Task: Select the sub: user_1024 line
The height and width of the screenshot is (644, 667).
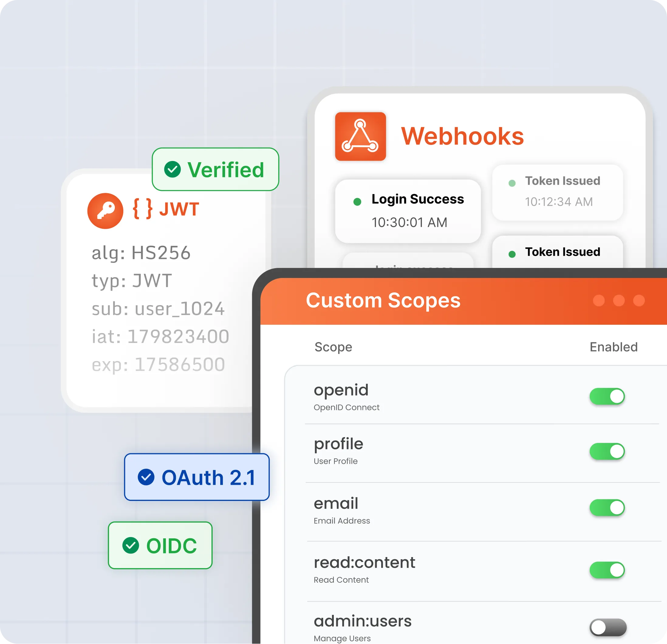Action: (158, 309)
